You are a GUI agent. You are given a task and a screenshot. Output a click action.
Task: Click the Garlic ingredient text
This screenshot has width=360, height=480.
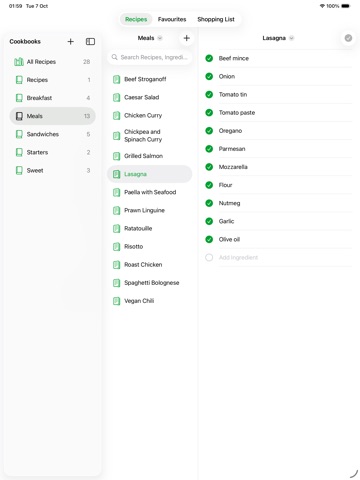(226, 221)
